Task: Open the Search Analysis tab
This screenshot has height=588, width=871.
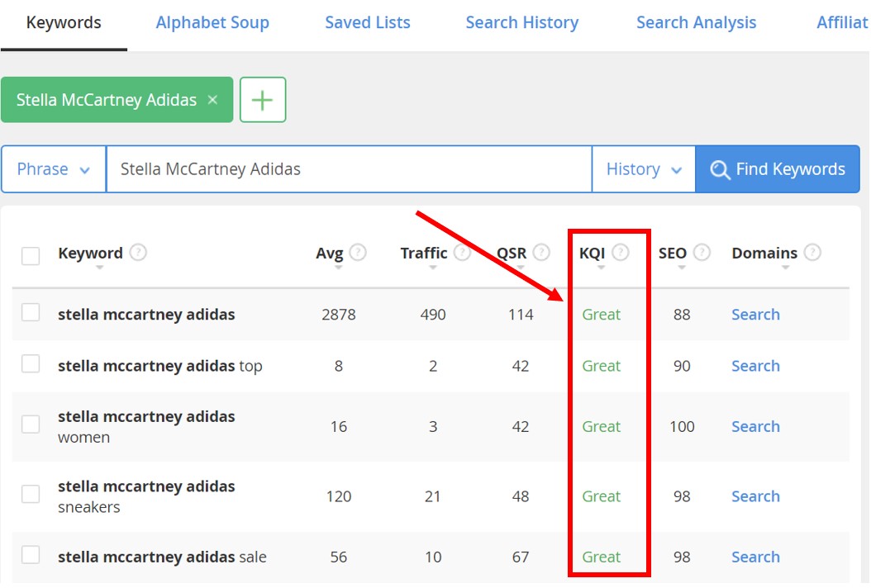Action: tap(696, 23)
